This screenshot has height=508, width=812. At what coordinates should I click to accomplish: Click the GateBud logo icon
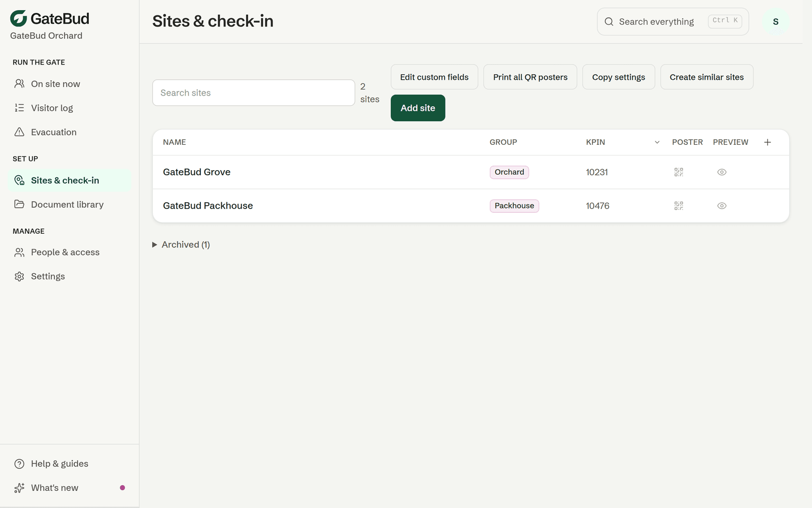click(19, 18)
